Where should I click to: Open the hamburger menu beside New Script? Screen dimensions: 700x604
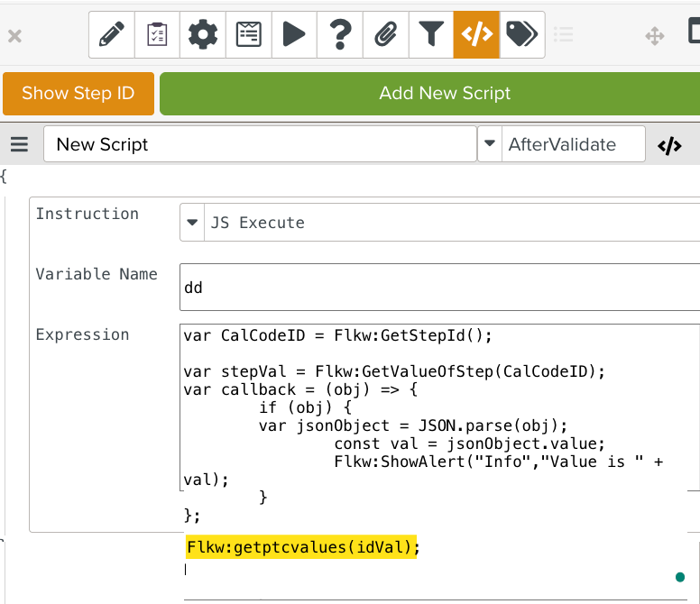pos(20,145)
